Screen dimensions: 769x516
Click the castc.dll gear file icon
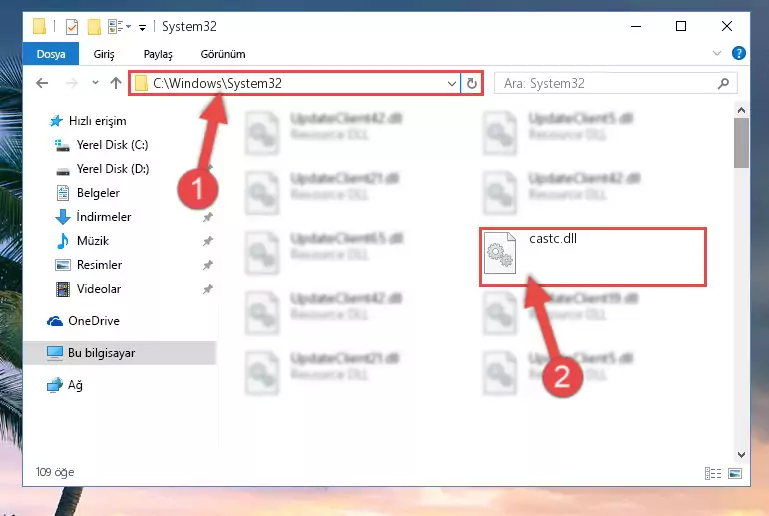pos(500,253)
